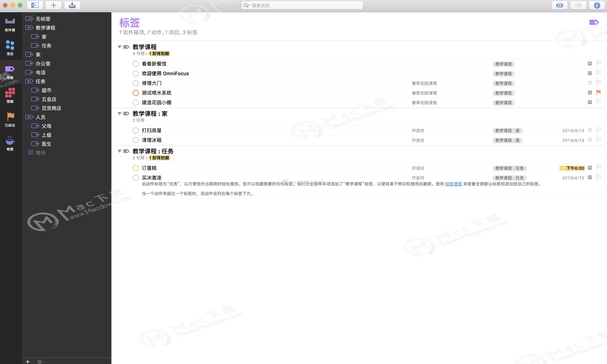Open note for 欢迎使用 OmniFocus

coord(590,73)
